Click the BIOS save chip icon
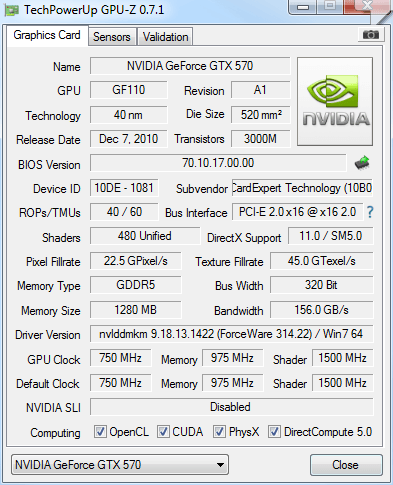Viewport: 393px width, 485px height. [x=362, y=163]
